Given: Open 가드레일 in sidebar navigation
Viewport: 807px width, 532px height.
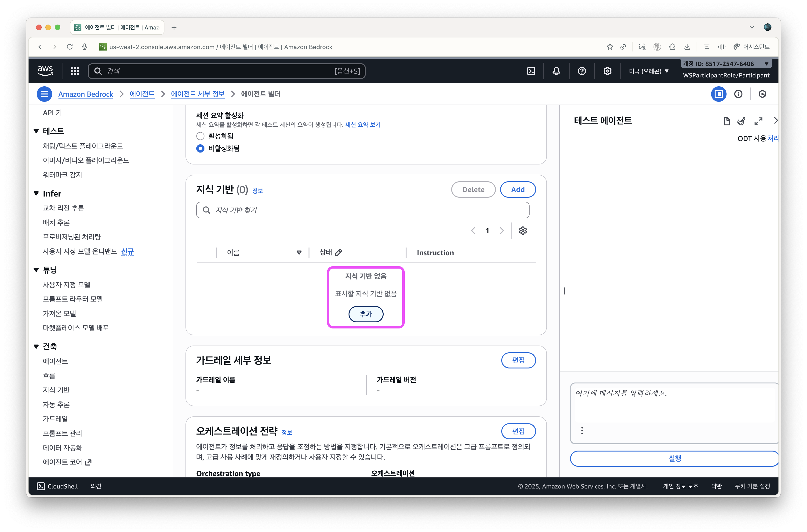Looking at the screenshot, I should (x=55, y=419).
